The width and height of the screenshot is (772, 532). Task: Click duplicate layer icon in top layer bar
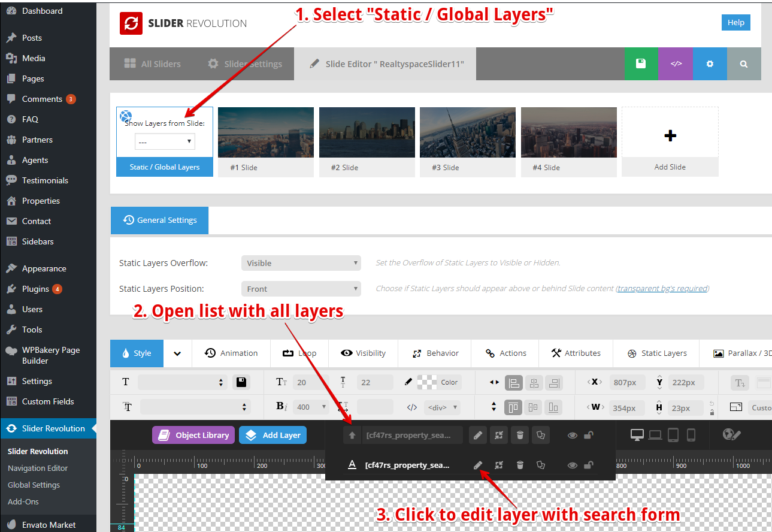[x=541, y=436]
